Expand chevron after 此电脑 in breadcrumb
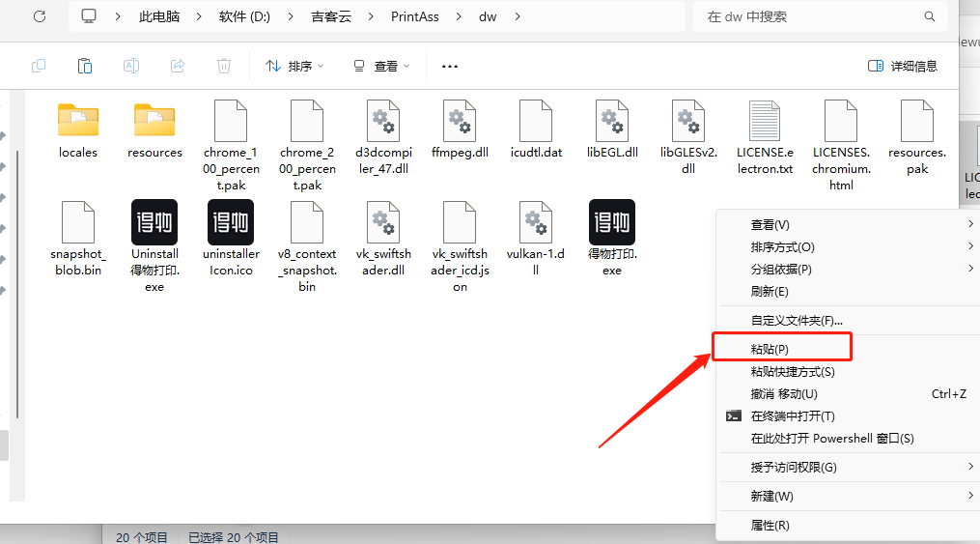The width and height of the screenshot is (980, 544). pos(199,16)
